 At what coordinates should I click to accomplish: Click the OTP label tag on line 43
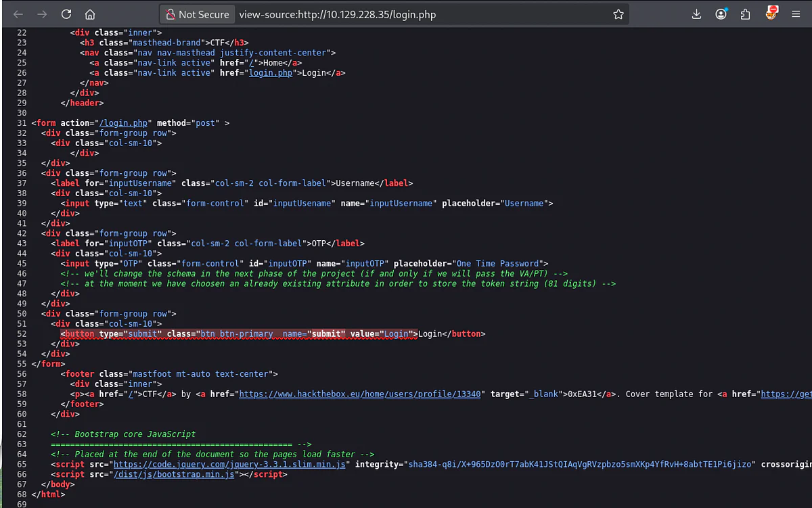click(207, 244)
